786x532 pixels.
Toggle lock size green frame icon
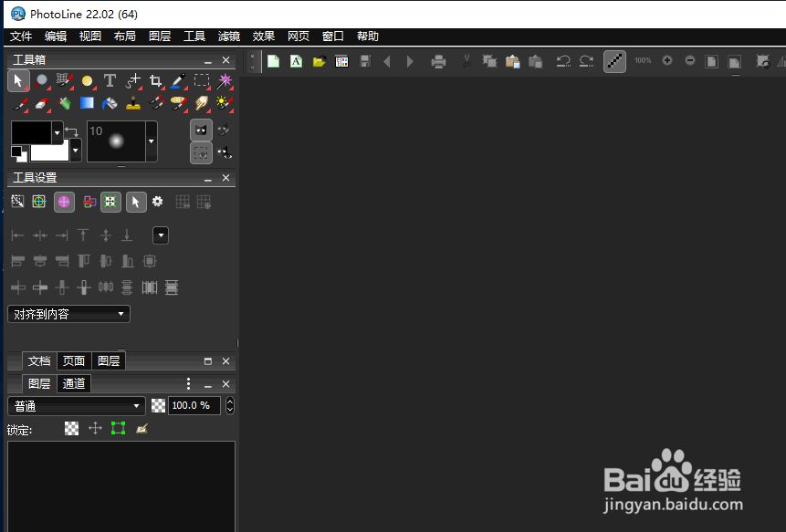pyautogui.click(x=118, y=428)
